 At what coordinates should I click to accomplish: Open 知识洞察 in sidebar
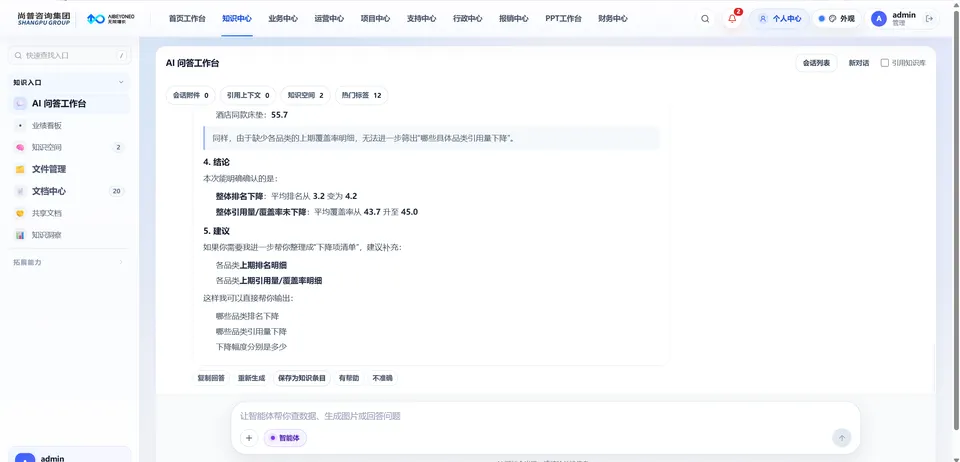coord(69,235)
